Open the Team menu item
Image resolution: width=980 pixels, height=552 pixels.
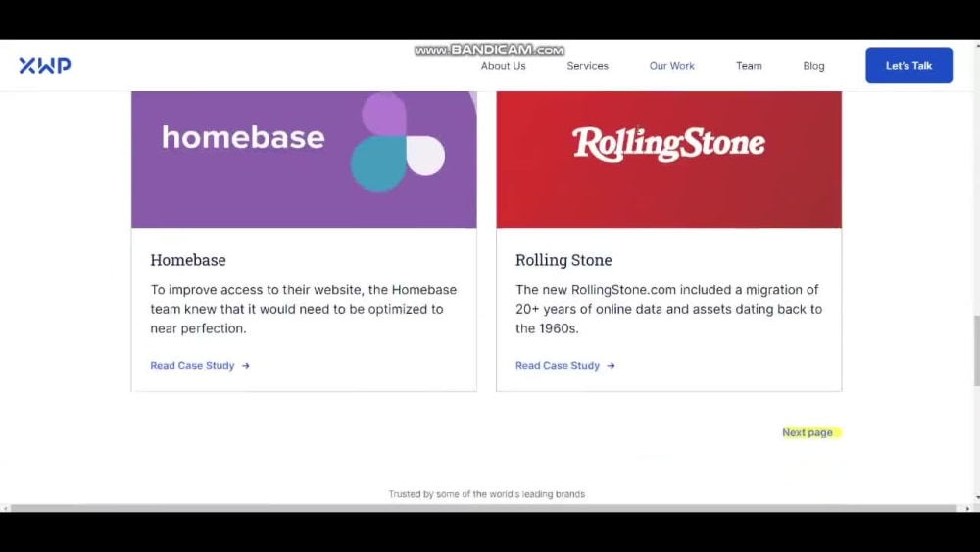(x=749, y=66)
